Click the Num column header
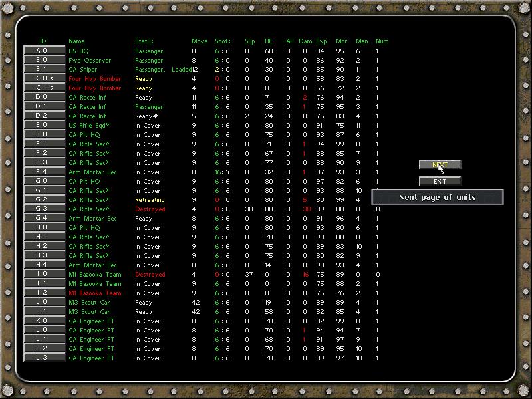The image size is (532, 399). 382,41
